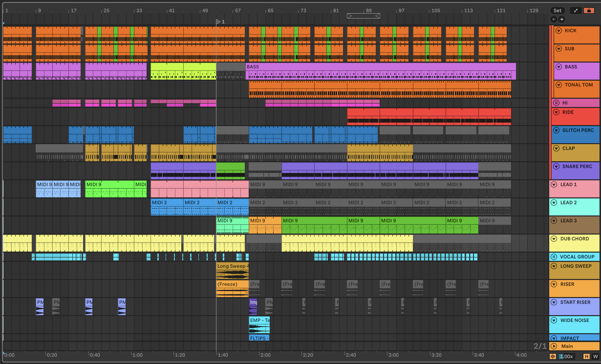Toggle the W optimize width button
This screenshot has height=364, width=601.
[x=595, y=356]
